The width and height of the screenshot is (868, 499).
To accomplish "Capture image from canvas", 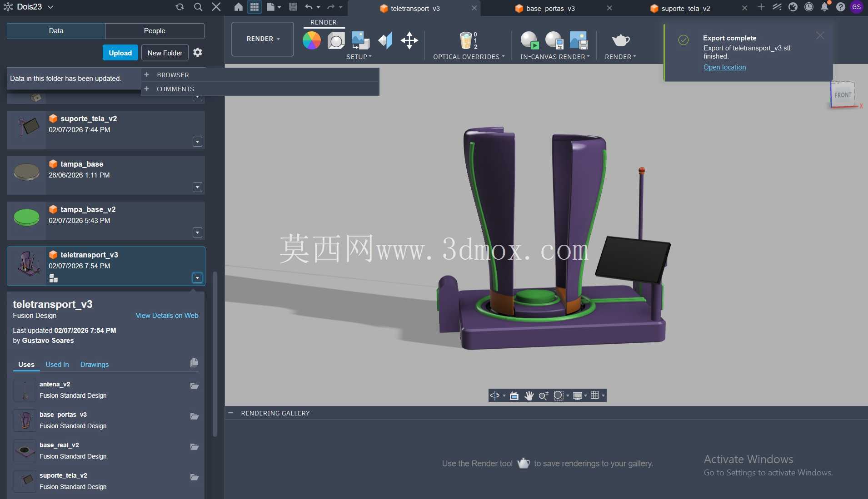I will [x=579, y=40].
